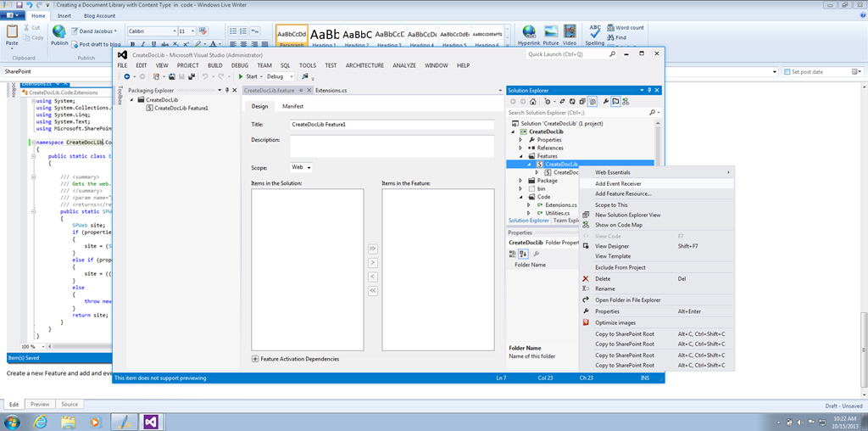The width and height of the screenshot is (868, 431).
Task: Open Internet Explorer from the taskbar
Action: point(40,422)
